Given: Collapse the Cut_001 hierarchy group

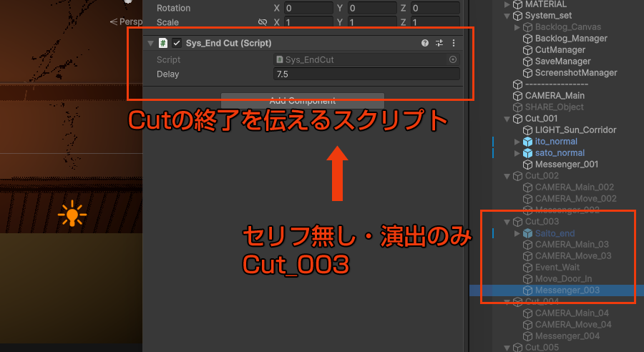Looking at the screenshot, I should (507, 119).
